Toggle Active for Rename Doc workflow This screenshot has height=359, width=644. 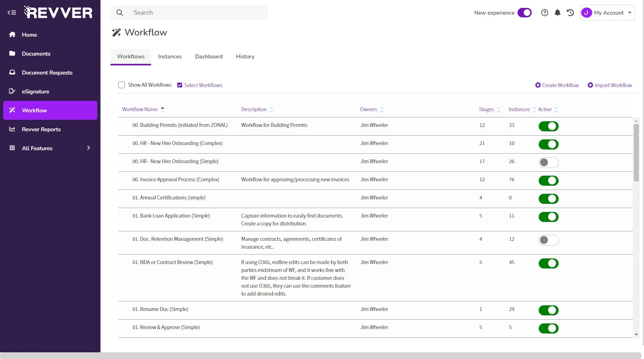point(549,310)
